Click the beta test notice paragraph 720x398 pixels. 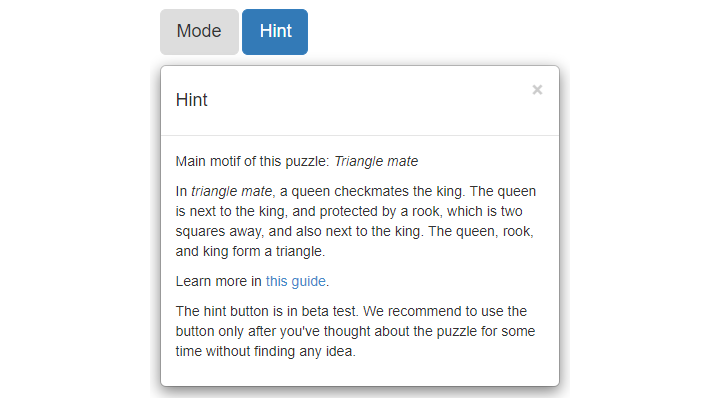pos(355,331)
